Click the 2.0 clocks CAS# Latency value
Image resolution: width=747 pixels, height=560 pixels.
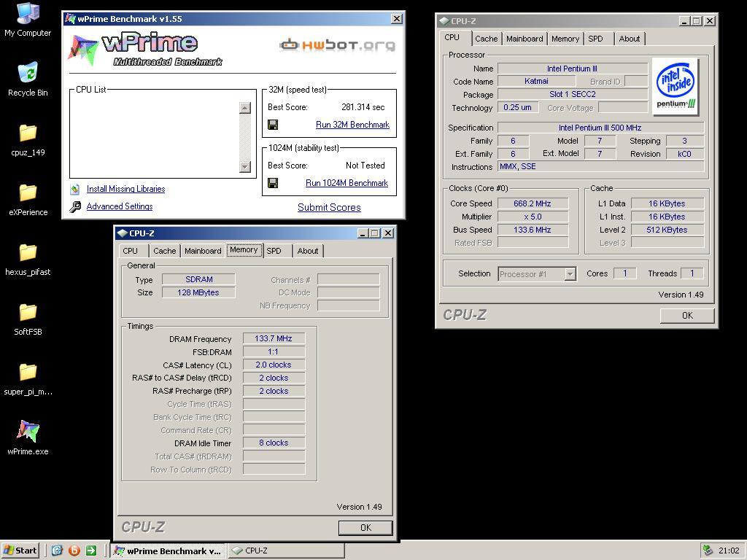point(274,365)
